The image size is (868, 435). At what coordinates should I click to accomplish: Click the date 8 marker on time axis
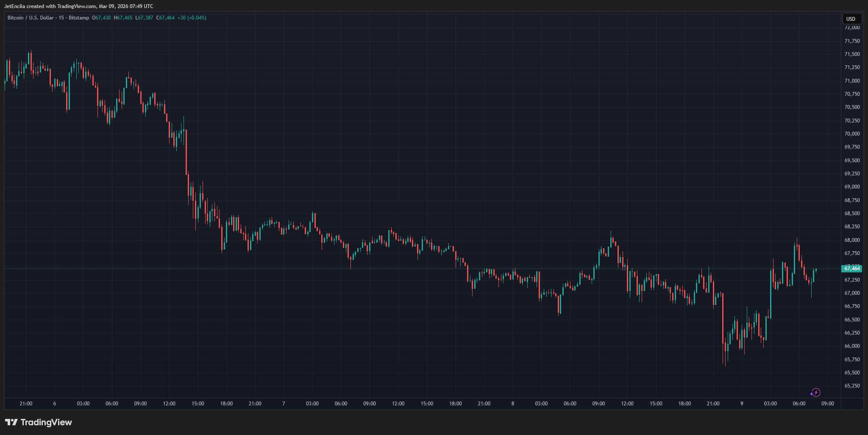point(513,404)
